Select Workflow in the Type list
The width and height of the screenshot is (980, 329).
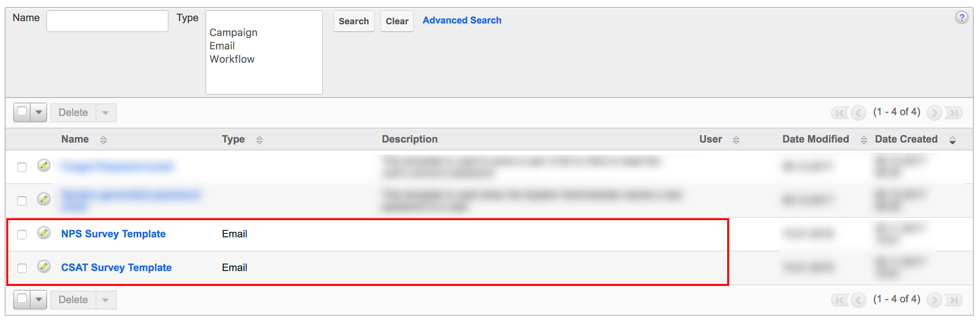232,59
